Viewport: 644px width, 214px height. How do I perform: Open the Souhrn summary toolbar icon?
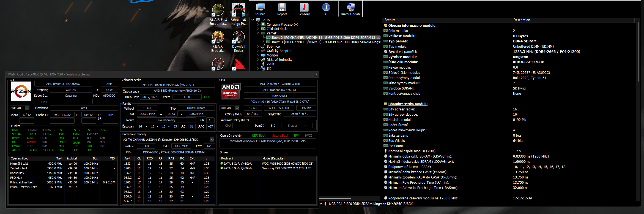(260, 9)
